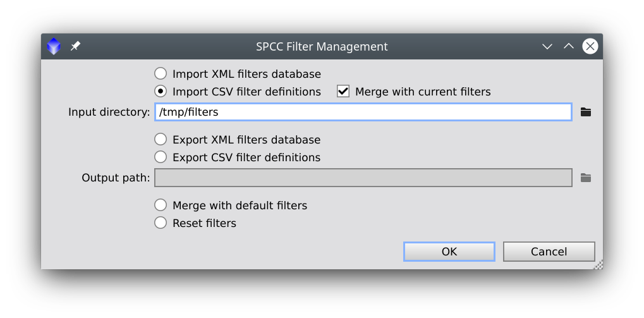
Task: Click the disabled Output path field
Action: 363,178
